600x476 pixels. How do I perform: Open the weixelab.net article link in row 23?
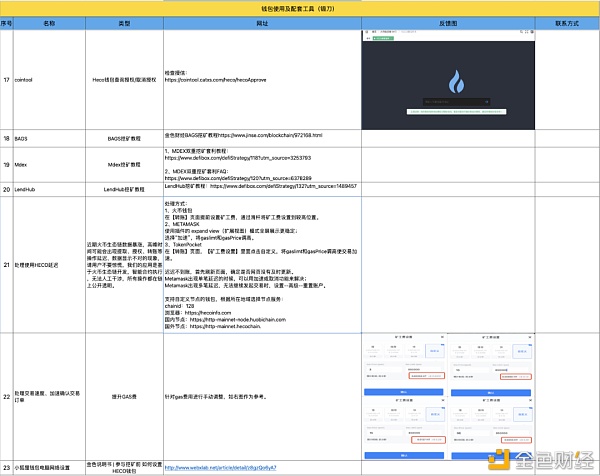[220, 468]
